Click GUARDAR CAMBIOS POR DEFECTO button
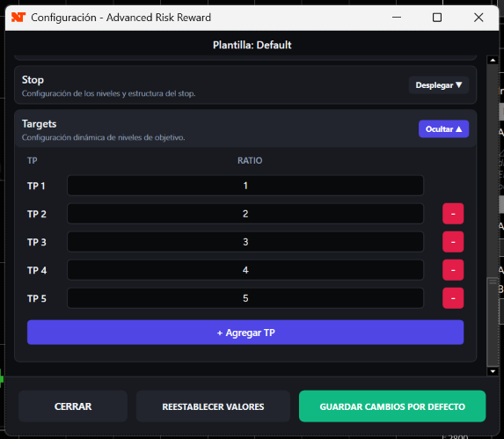This screenshot has height=439, width=504. 392,406
